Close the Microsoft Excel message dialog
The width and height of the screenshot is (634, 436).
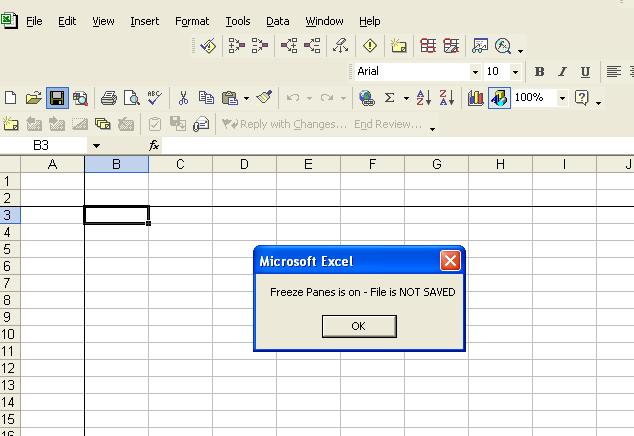click(450, 261)
